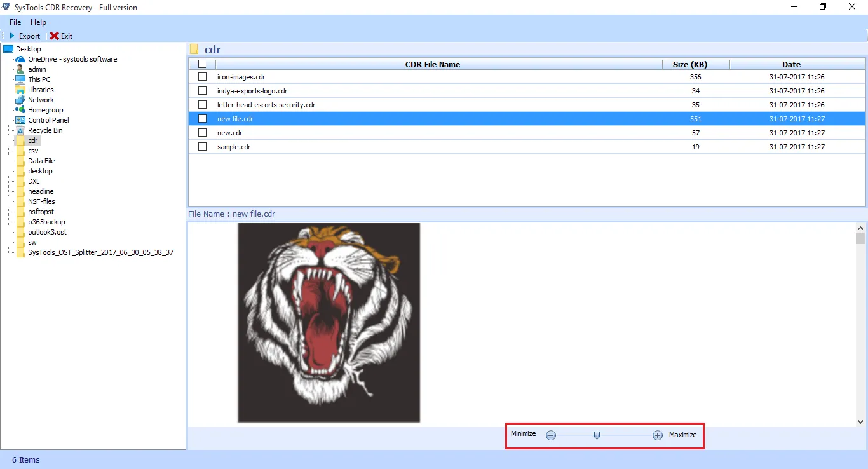
Task: Click the Libraries folder icon
Action: tap(20, 90)
